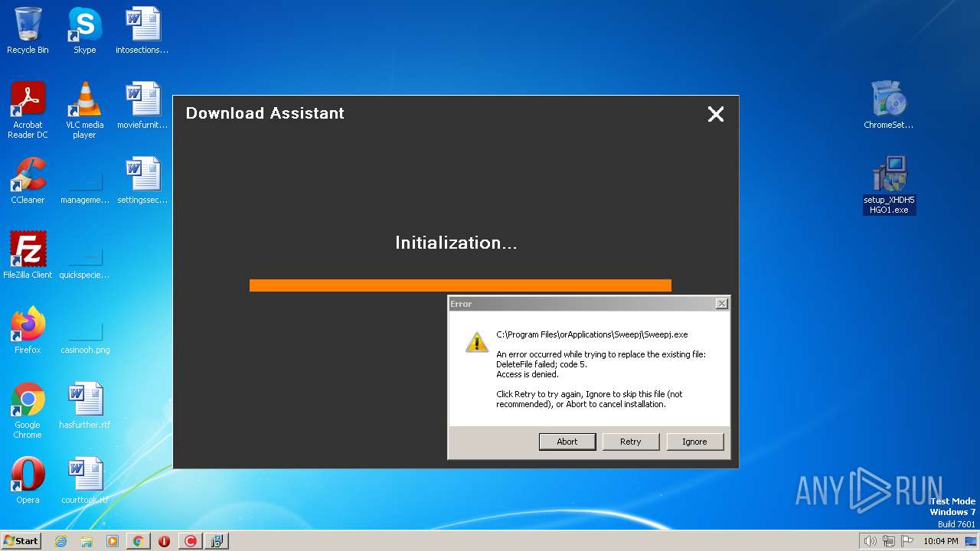
Task: Select the intosections Word document icon
Action: [x=142, y=31]
